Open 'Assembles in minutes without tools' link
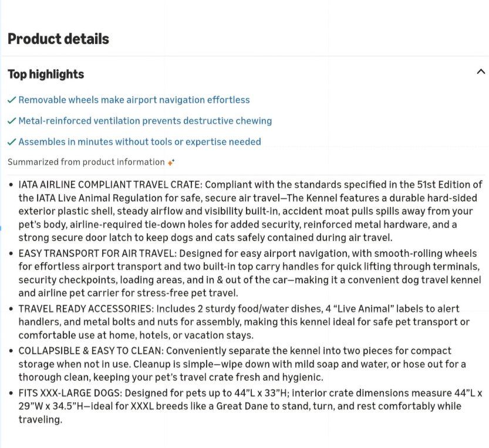This screenshot has width=489, height=448. pos(140,142)
